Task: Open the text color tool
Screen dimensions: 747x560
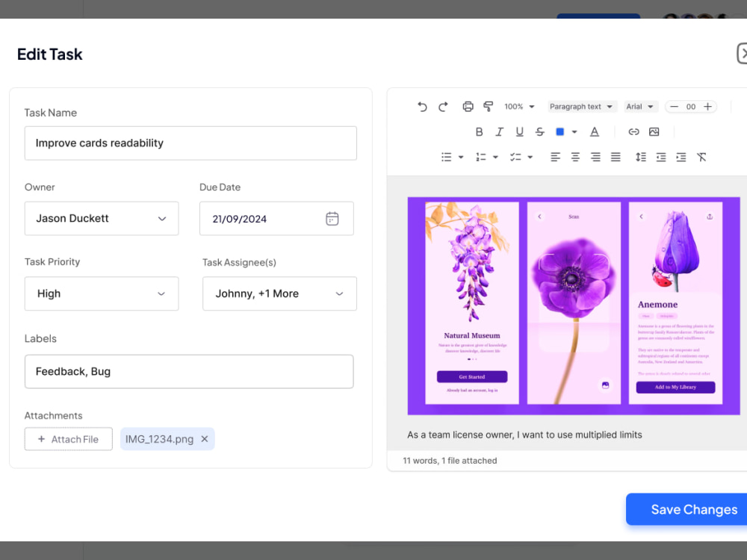Action: (595, 132)
